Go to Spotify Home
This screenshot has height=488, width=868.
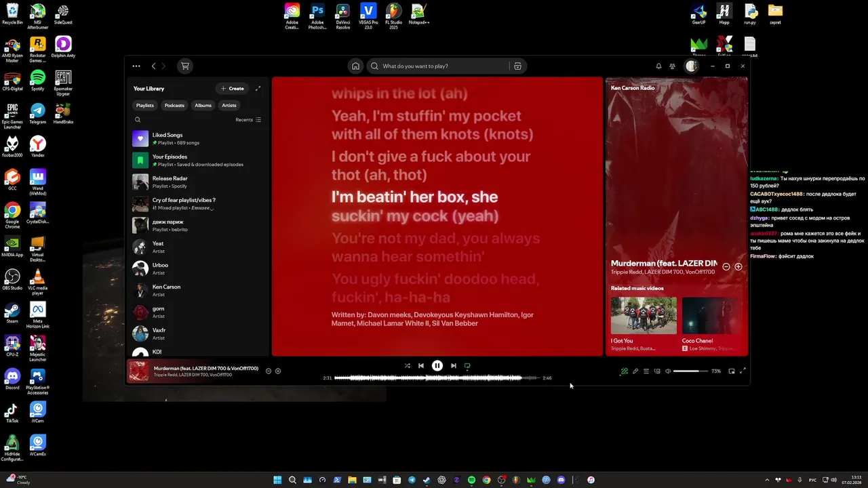click(x=355, y=66)
